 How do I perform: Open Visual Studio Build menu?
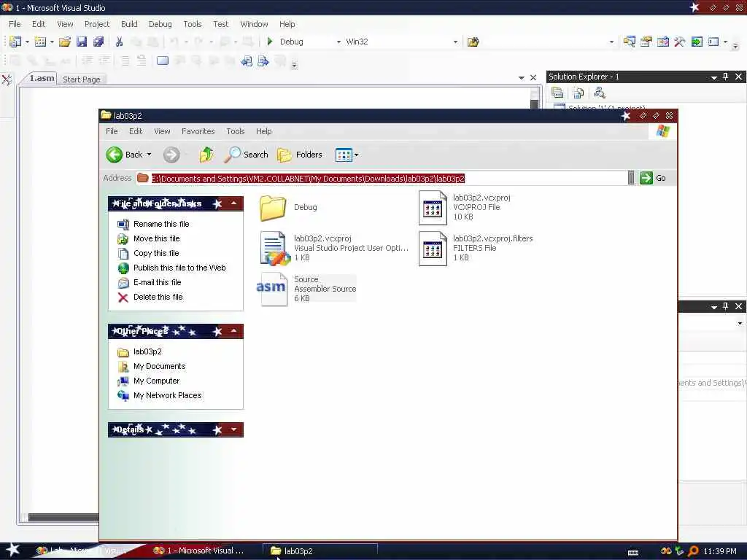coord(129,24)
